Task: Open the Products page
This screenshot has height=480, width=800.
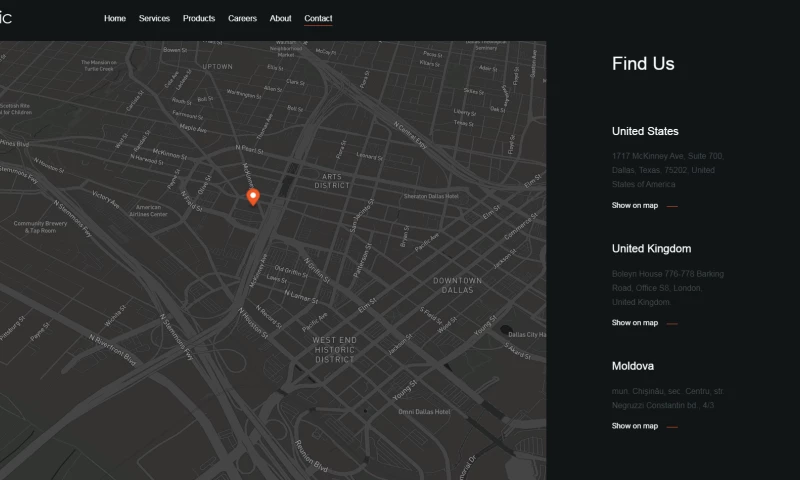Action: coord(199,18)
